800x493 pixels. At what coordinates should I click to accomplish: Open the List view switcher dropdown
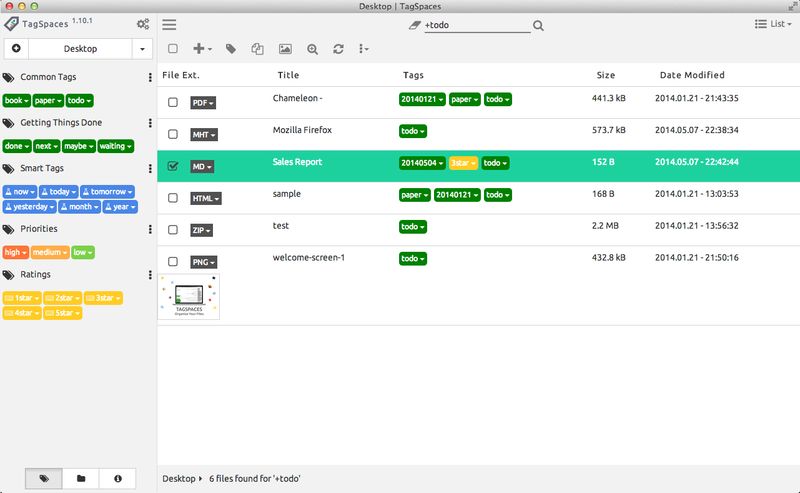coord(773,24)
